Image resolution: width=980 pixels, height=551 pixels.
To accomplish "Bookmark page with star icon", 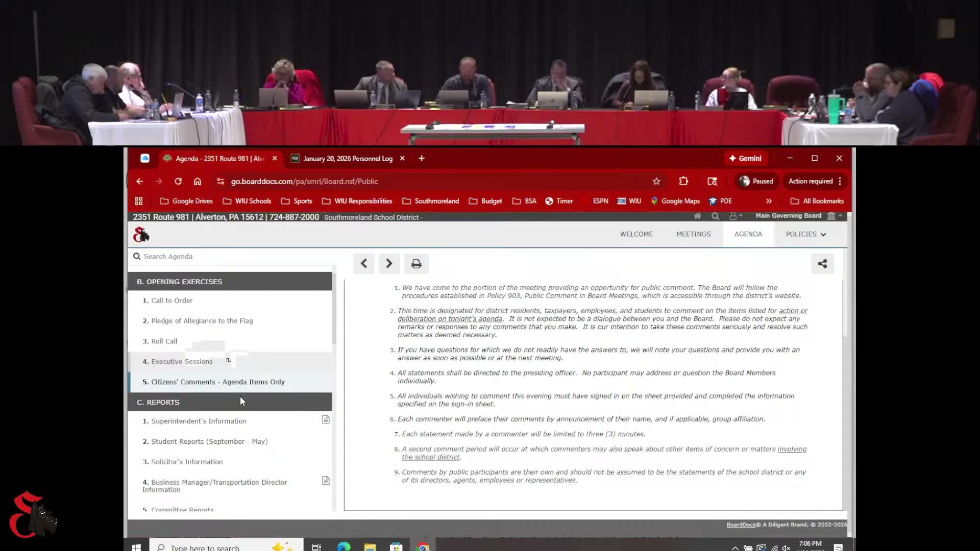I will [x=656, y=181].
